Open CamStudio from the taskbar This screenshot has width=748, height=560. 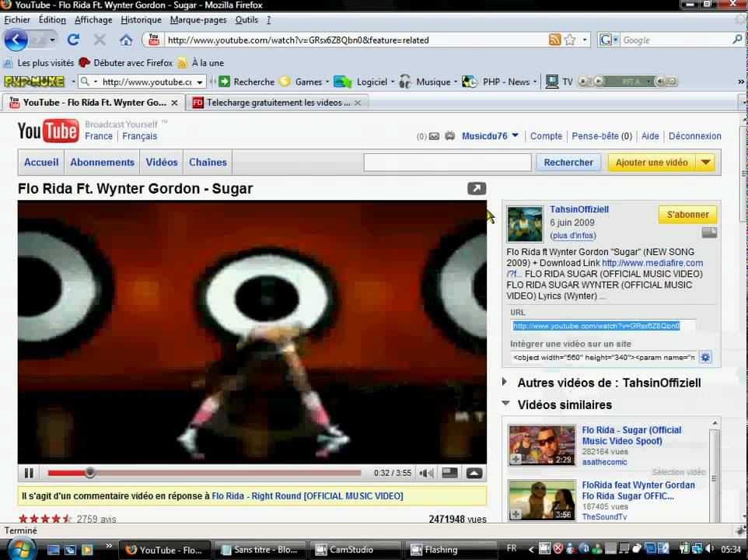point(355,550)
